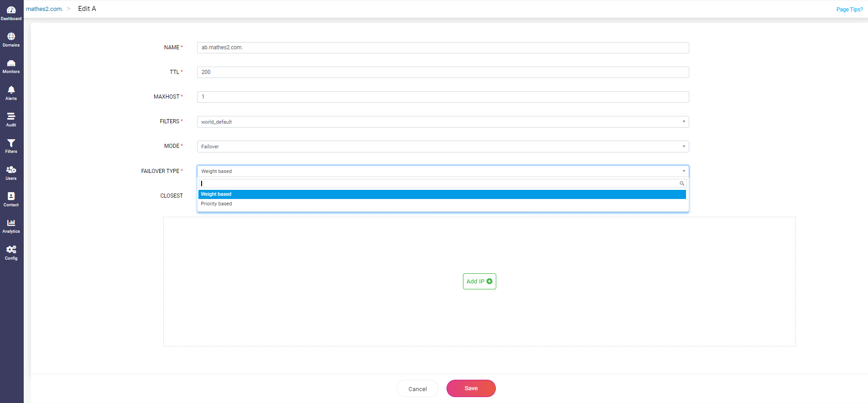Save the A record changes
Viewport: 868px width, 403px height.
point(471,388)
